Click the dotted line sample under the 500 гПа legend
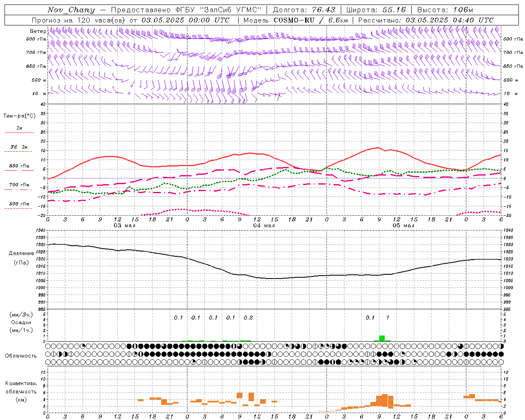This screenshot has width=525, height=420. 18,209
